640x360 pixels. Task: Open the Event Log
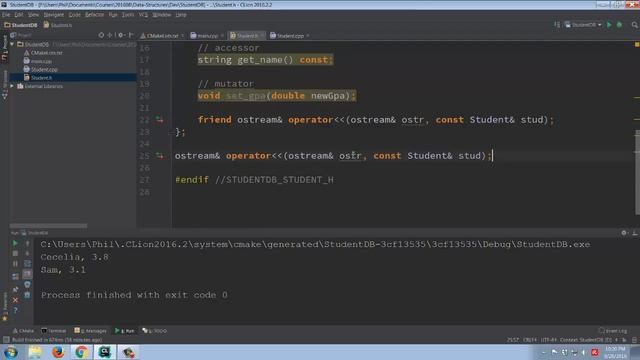click(613, 331)
